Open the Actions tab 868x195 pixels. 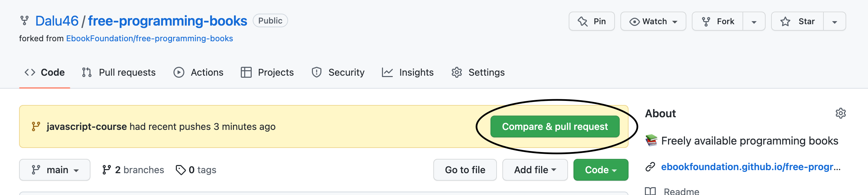click(198, 72)
